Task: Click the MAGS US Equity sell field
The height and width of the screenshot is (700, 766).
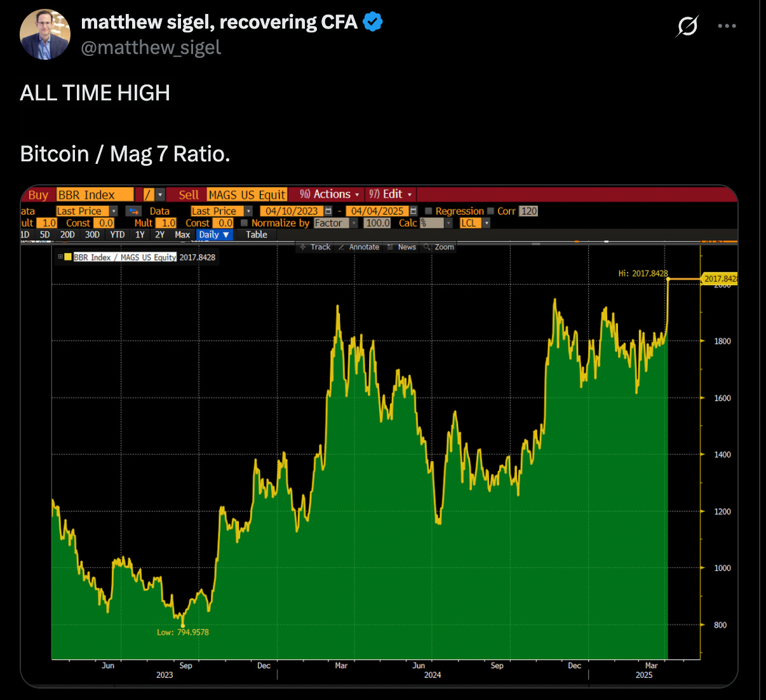Action: pyautogui.click(x=247, y=194)
